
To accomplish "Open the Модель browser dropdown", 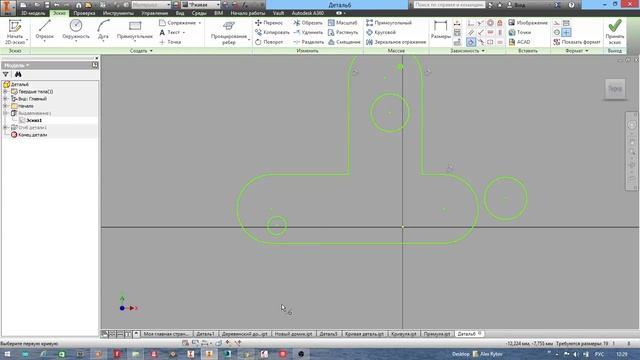I will point(16,65).
